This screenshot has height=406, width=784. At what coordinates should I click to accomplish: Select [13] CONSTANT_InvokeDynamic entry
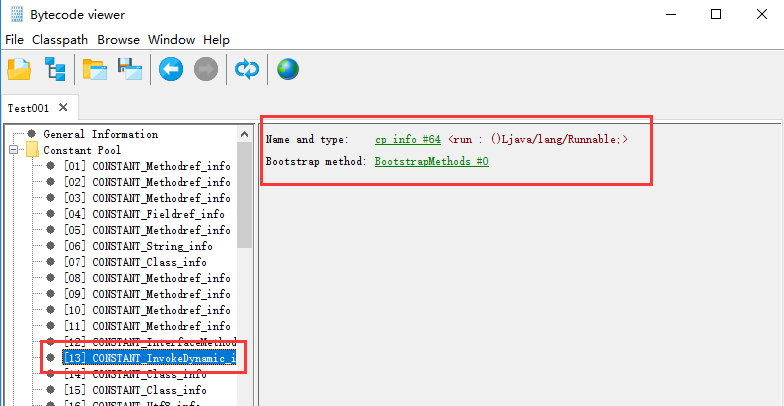(x=149, y=358)
